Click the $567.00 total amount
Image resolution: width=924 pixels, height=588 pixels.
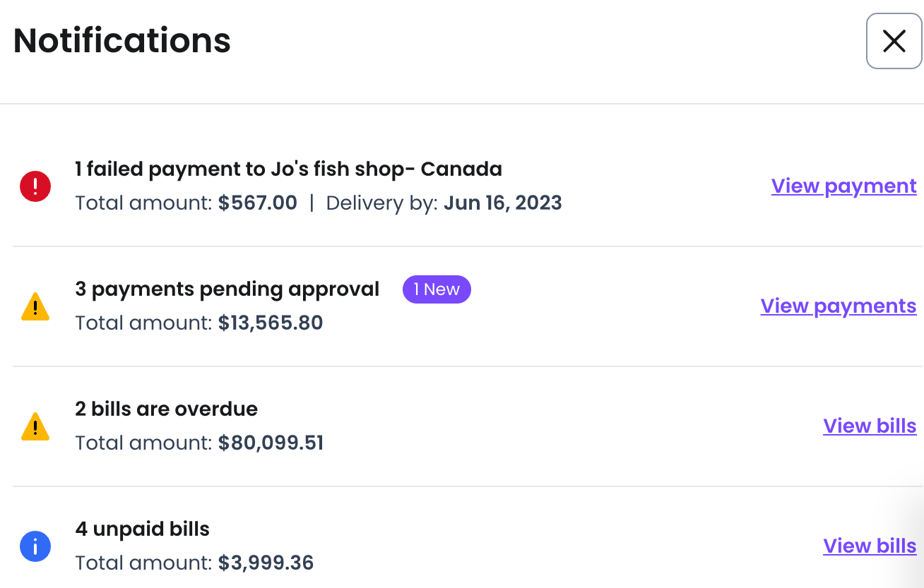(258, 203)
